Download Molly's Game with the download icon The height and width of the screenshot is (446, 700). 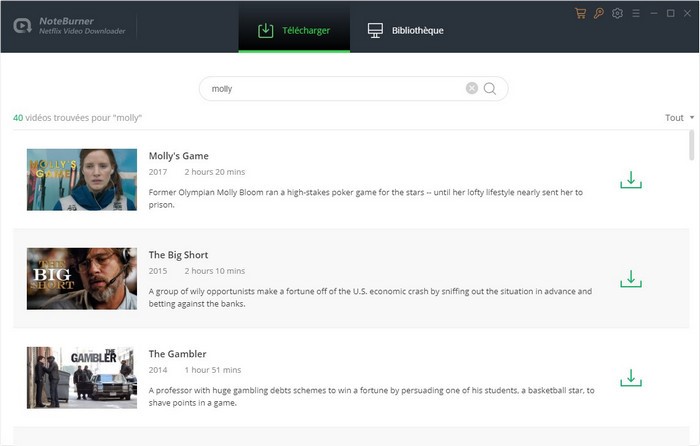(630, 180)
